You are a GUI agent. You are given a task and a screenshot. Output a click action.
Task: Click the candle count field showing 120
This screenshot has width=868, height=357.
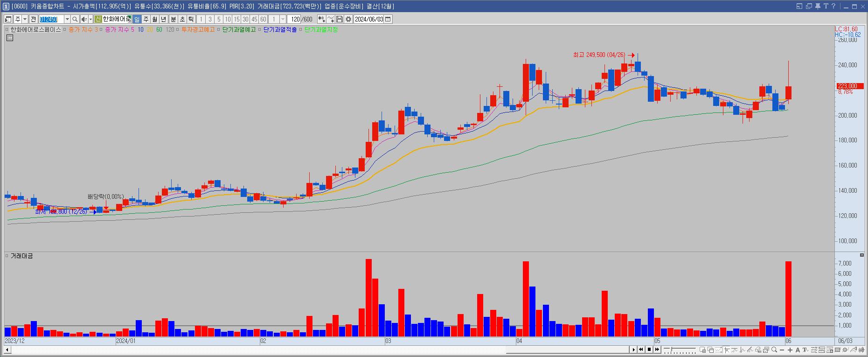click(x=294, y=19)
